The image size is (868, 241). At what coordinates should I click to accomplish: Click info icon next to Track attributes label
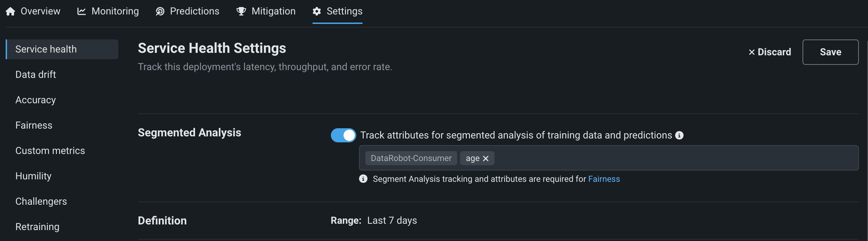679,135
